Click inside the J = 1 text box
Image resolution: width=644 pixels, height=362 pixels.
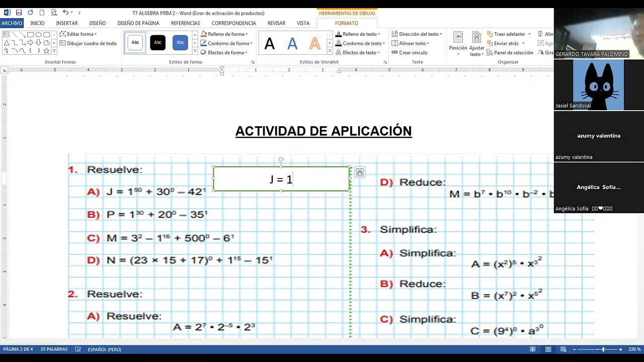click(281, 179)
